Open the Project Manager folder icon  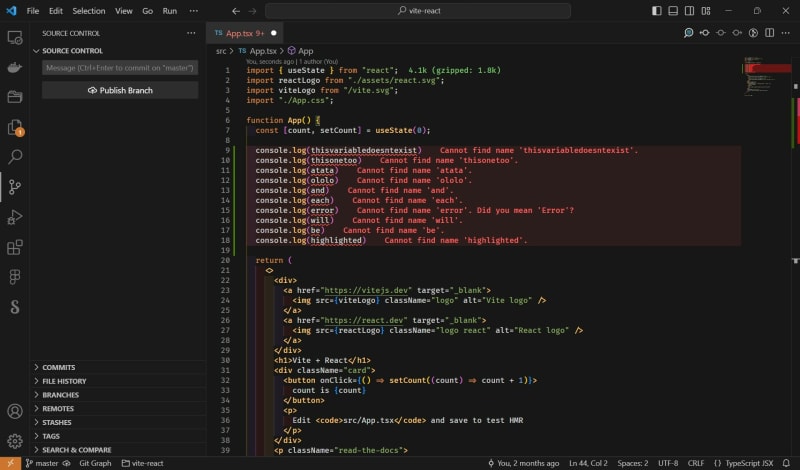[x=15, y=96]
